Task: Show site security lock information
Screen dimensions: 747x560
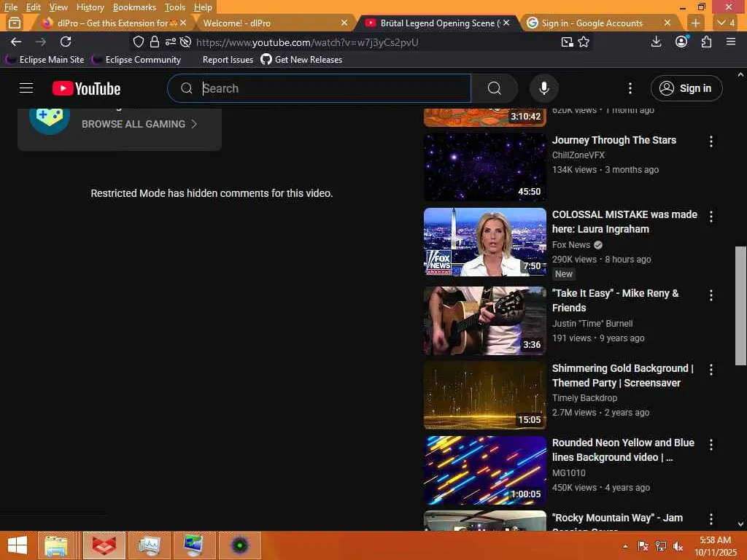Action: tap(155, 42)
